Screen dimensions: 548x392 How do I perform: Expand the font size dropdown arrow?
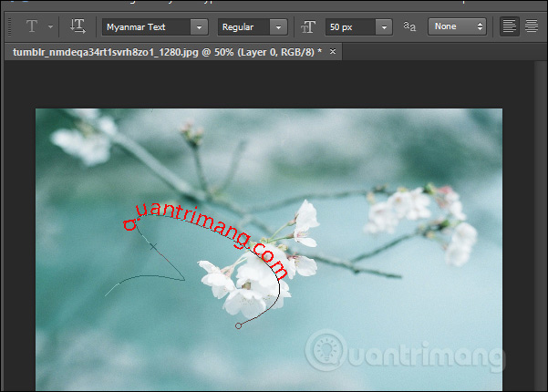tap(384, 27)
